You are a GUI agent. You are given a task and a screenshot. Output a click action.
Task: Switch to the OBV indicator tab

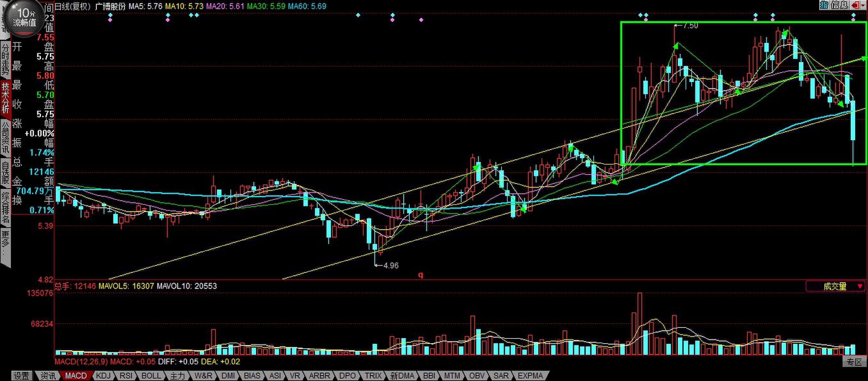point(477,376)
